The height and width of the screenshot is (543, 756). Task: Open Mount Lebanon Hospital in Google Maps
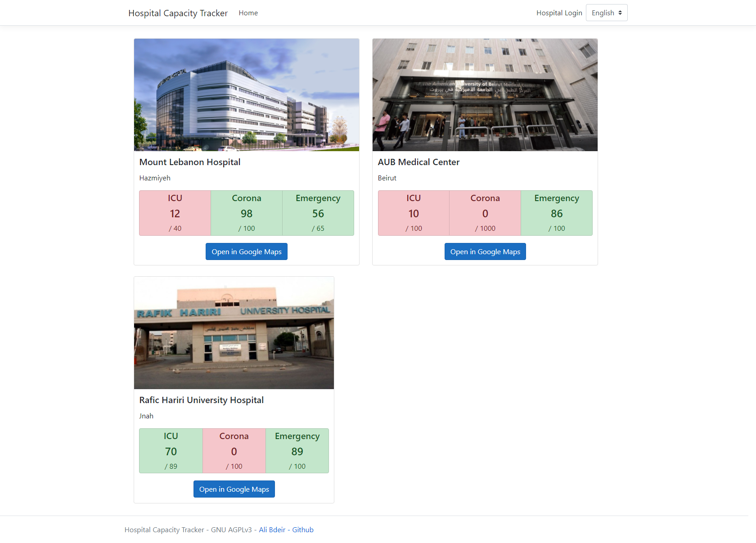pyautogui.click(x=247, y=251)
